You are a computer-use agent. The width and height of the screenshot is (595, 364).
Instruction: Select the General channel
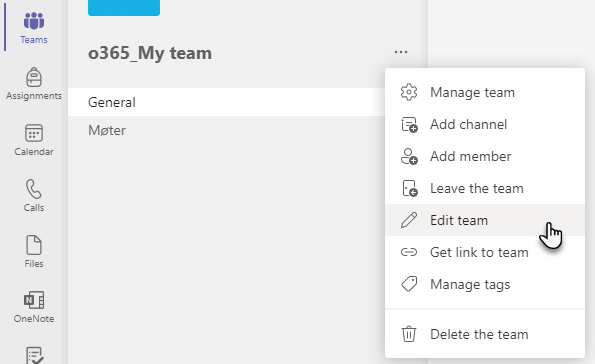(226, 102)
